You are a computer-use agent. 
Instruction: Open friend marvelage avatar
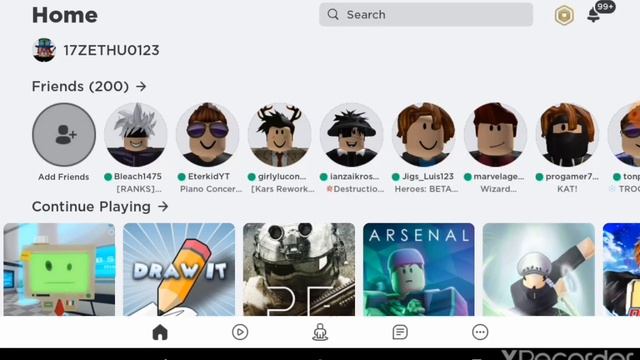pos(495,135)
